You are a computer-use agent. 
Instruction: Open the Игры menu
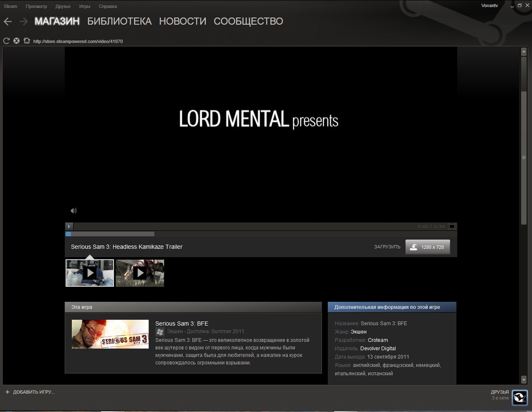pyautogui.click(x=85, y=6)
